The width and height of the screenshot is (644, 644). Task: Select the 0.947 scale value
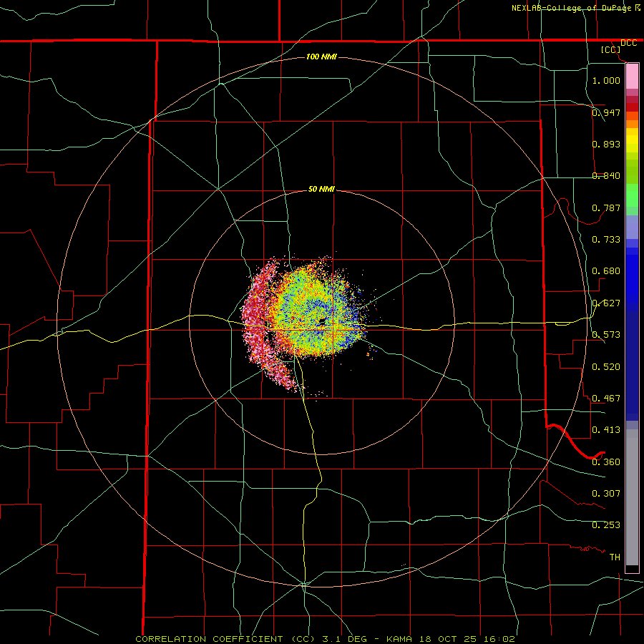(606, 112)
